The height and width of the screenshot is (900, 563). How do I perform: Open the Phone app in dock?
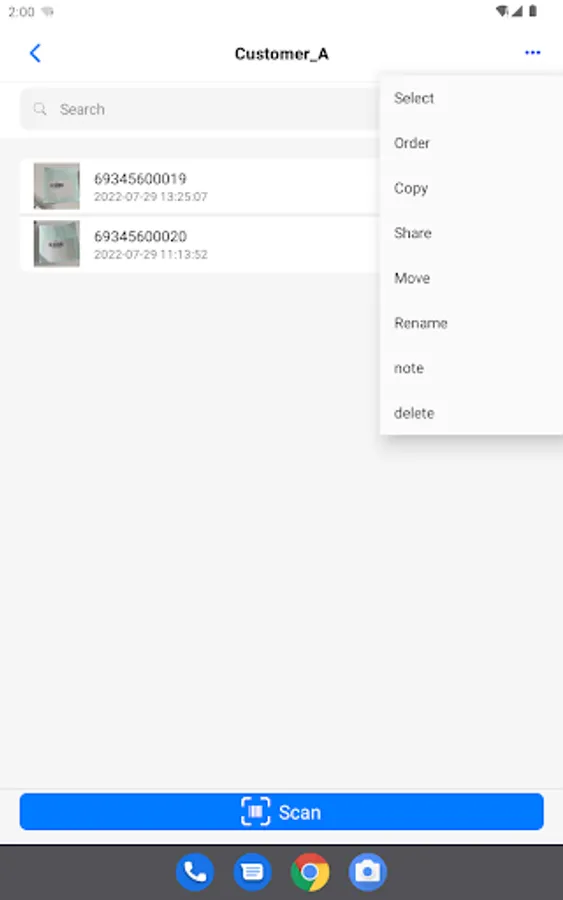195,872
